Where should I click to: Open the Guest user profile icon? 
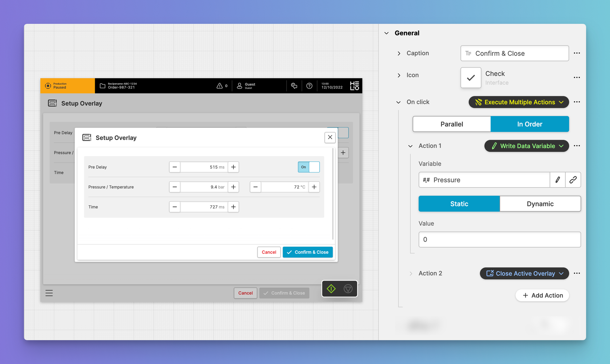240,86
